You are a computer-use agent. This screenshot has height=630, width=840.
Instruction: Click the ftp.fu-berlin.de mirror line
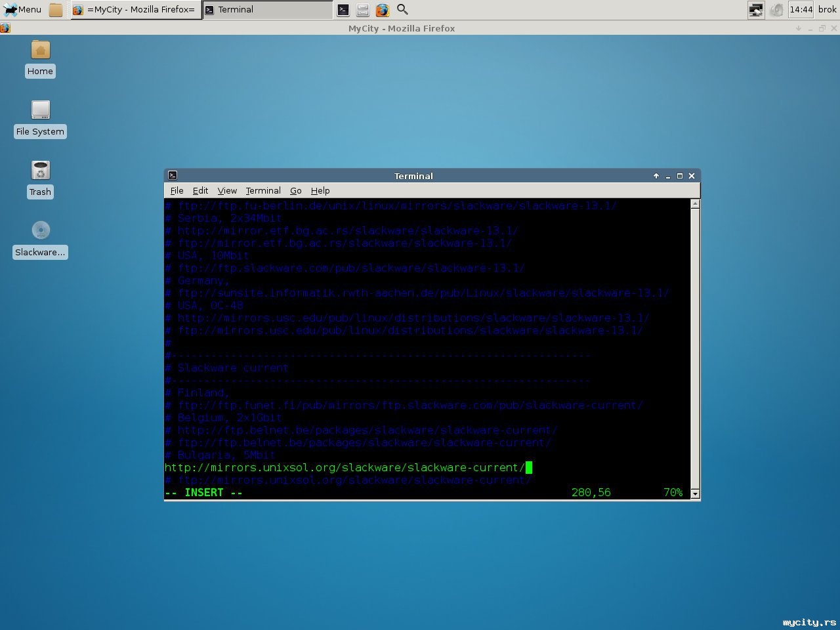[390, 205]
